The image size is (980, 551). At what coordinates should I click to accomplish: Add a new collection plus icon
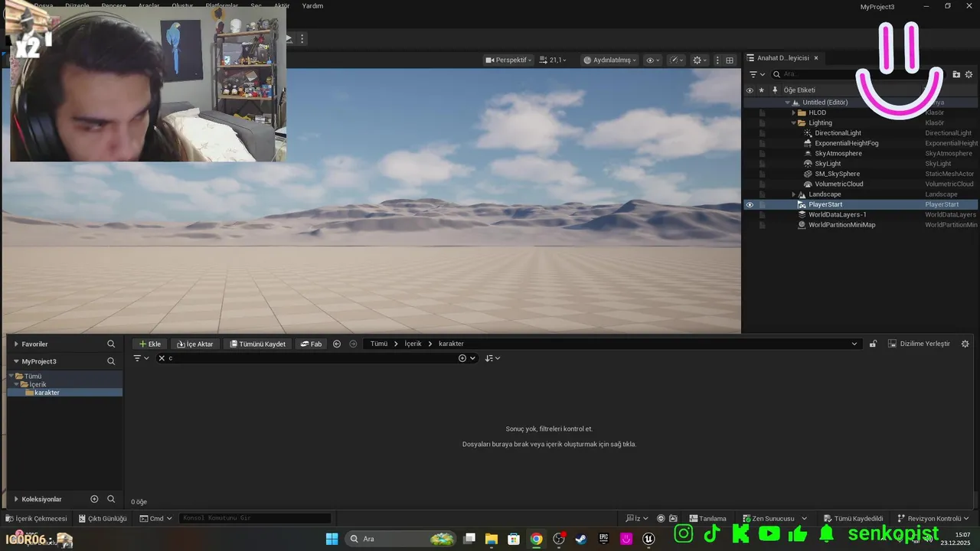(94, 499)
